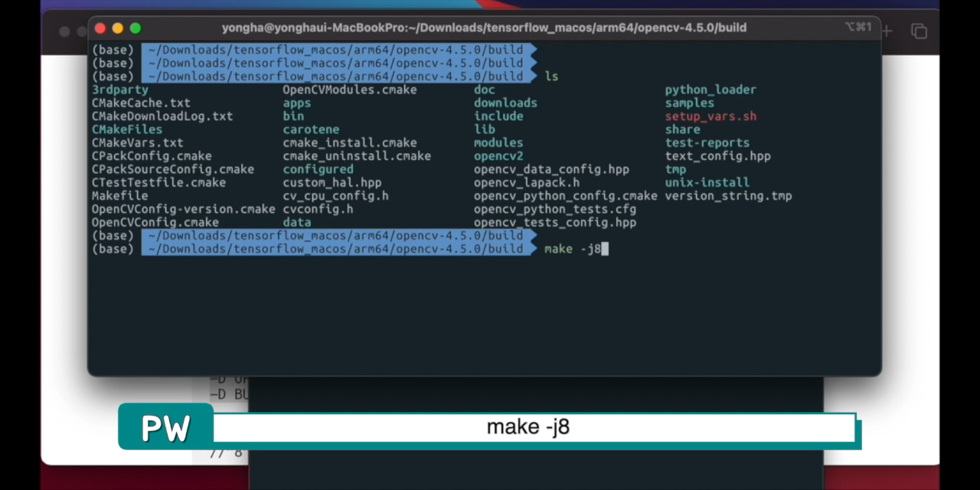Click the yellow minimize button of terminal
The image size is (980, 490).
[117, 28]
